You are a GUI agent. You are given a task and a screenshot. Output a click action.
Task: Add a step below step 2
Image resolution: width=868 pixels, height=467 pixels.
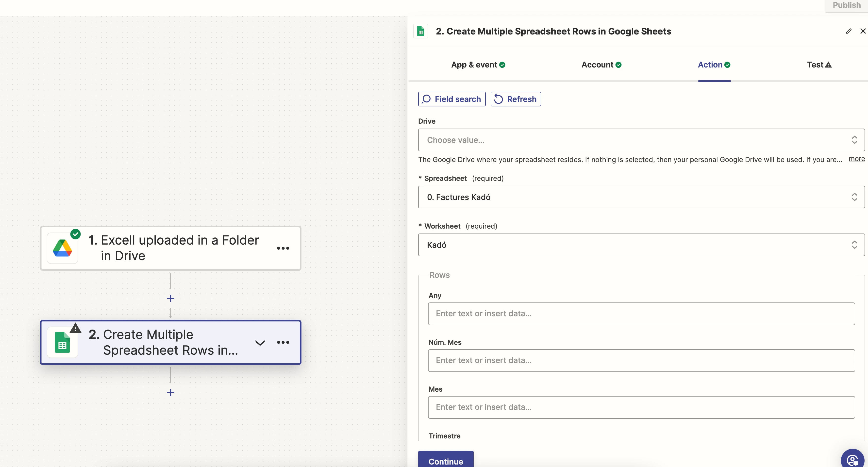coord(170,393)
